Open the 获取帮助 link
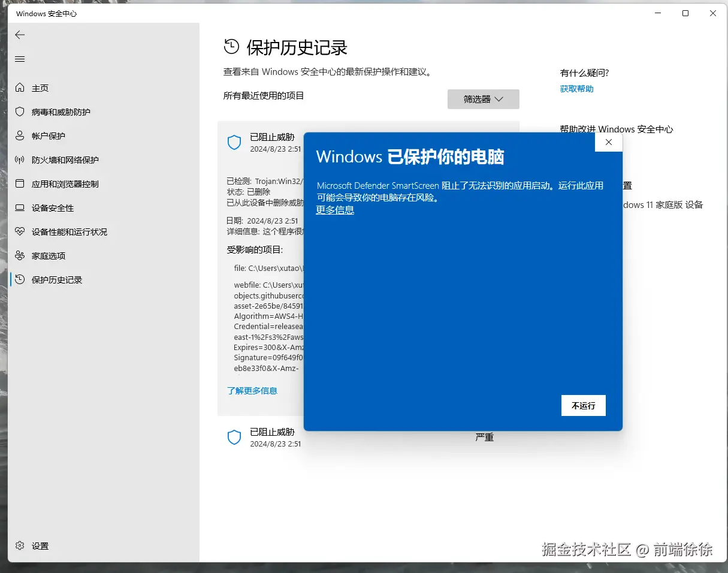The width and height of the screenshot is (728, 573). [576, 89]
